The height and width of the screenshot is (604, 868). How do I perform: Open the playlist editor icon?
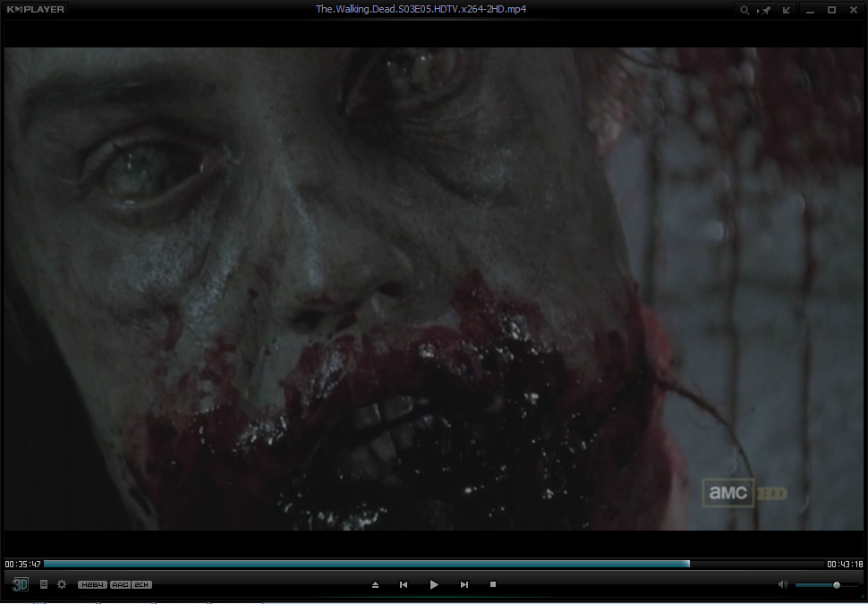44,584
